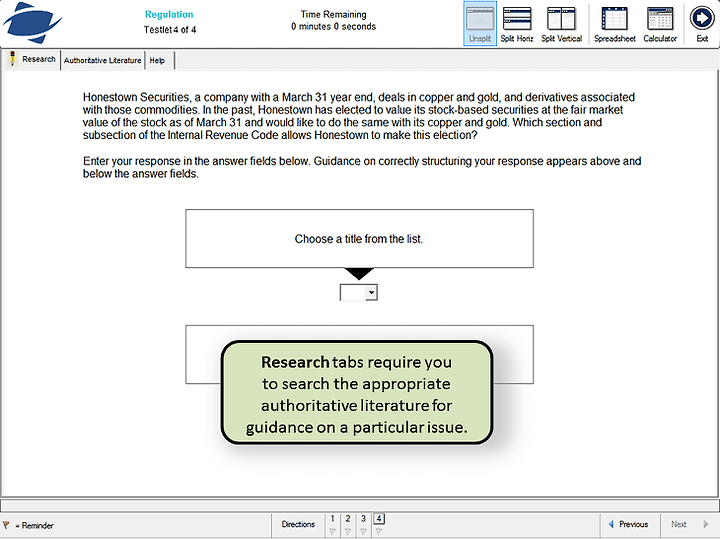Jump to question 3

[363, 519]
